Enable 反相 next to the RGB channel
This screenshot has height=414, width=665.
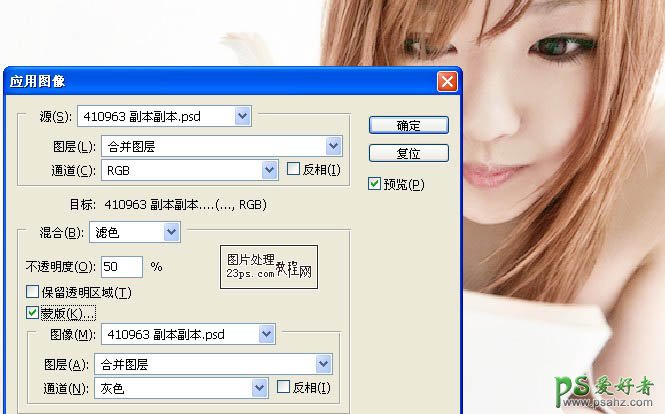pos(294,170)
